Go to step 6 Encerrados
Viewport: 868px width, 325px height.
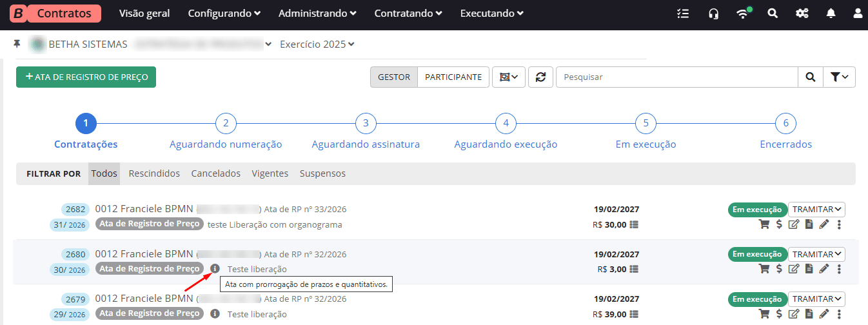click(785, 132)
